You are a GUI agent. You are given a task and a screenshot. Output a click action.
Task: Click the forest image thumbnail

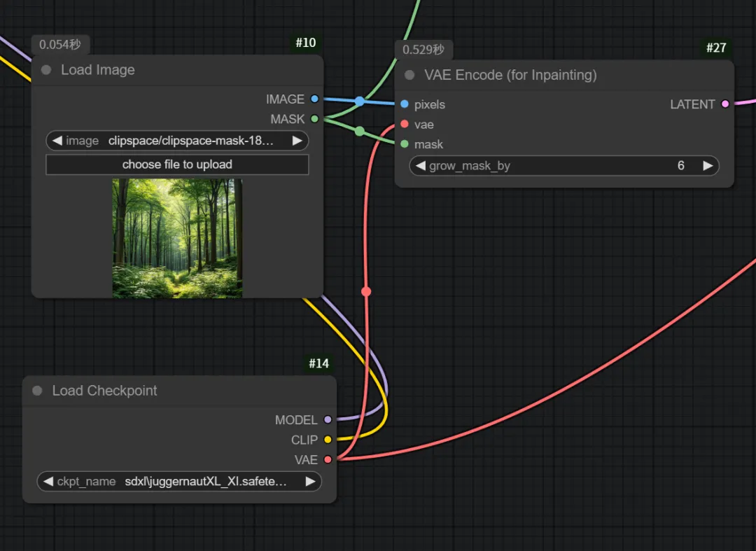tap(177, 238)
